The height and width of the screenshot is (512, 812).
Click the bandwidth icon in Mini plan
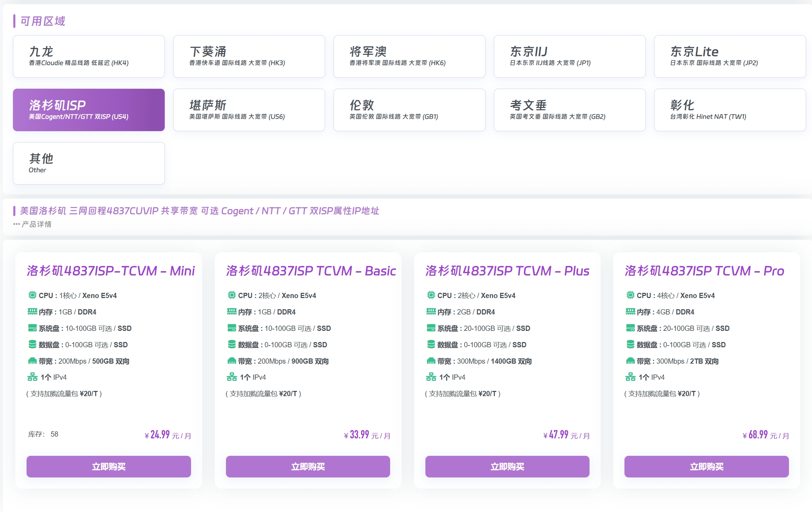point(32,361)
